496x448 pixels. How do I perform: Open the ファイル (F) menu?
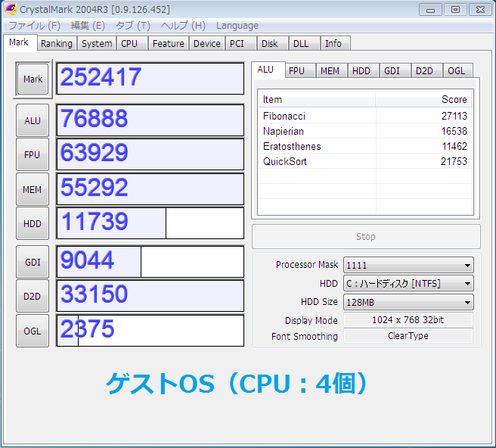[34, 26]
